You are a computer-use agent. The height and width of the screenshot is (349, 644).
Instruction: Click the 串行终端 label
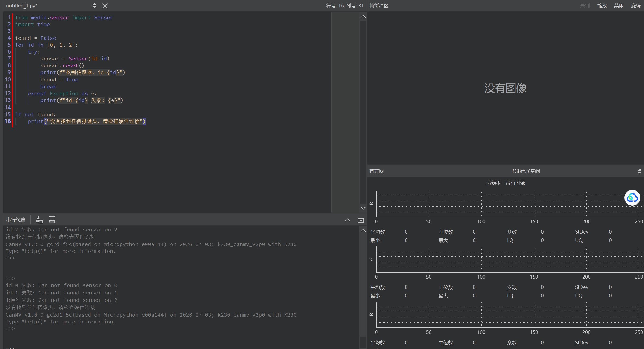tap(16, 220)
